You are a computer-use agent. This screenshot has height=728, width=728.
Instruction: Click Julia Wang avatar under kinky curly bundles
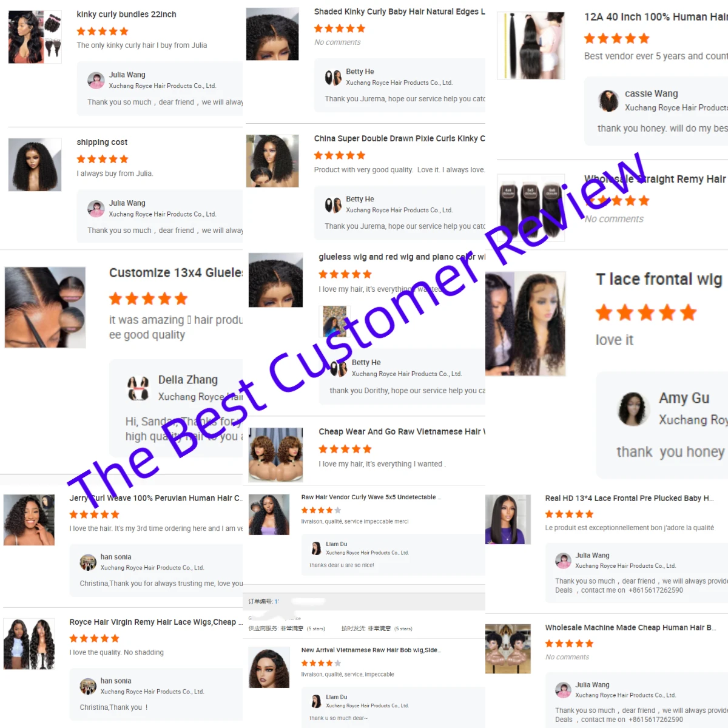click(96, 80)
